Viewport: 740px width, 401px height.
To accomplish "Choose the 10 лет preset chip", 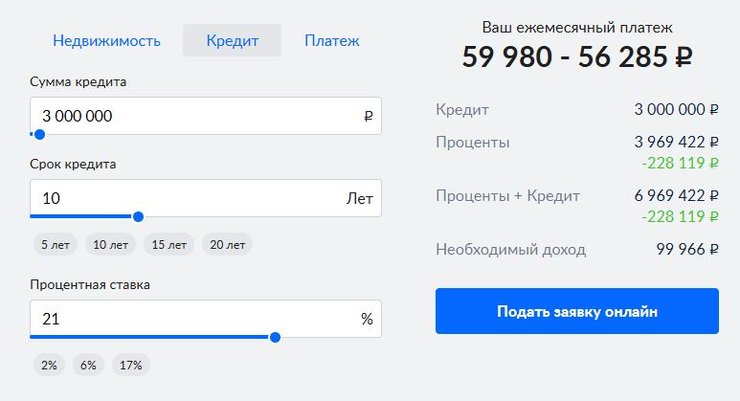I will pos(110,245).
